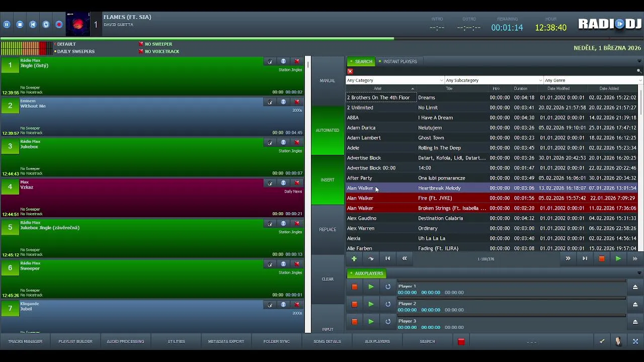Switch to the Search tab
The image size is (644, 362).
tap(361, 61)
